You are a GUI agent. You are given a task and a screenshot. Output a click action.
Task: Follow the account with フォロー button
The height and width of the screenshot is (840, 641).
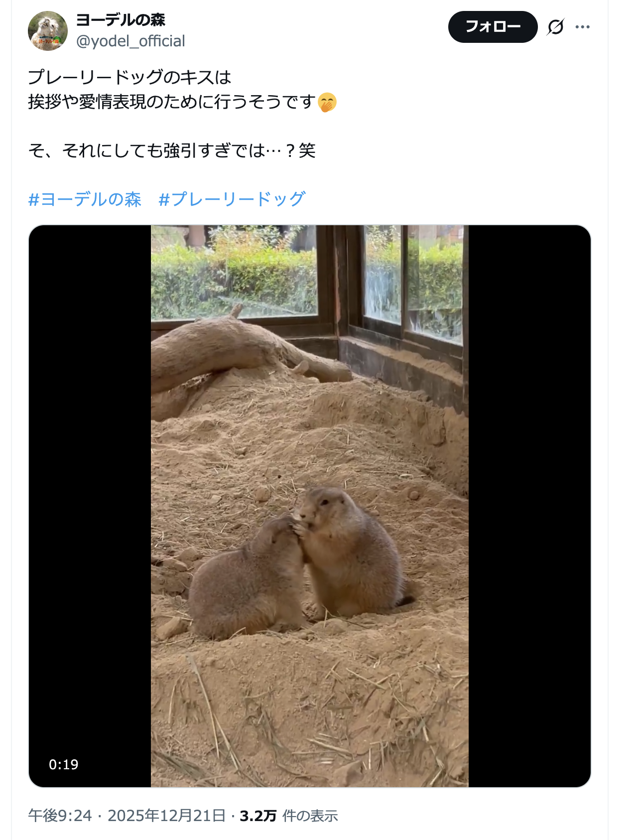point(493,27)
